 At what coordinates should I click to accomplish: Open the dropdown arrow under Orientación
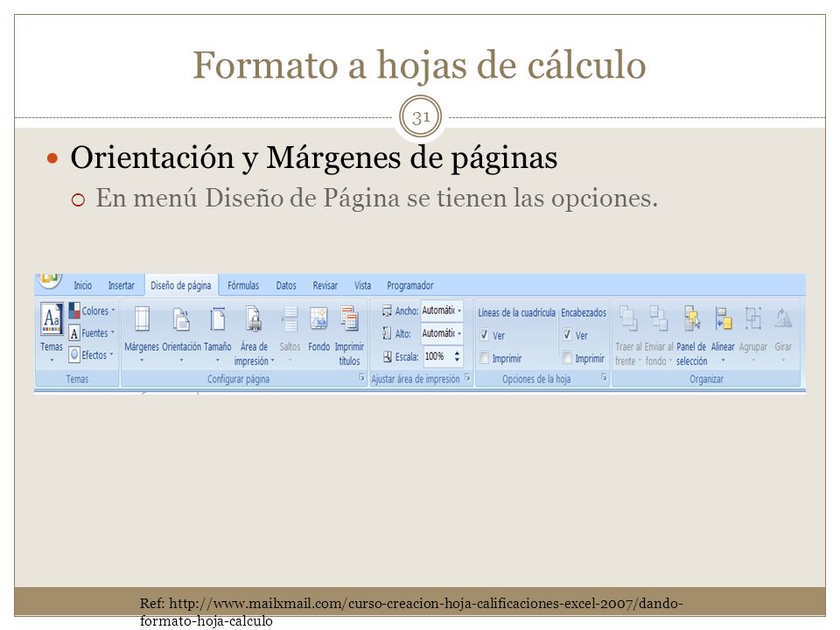(x=182, y=360)
